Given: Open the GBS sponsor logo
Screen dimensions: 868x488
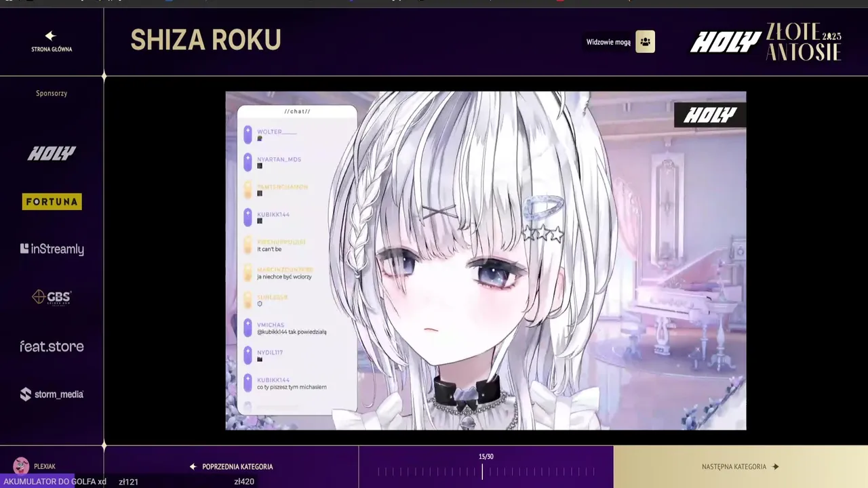Looking at the screenshot, I should pos(52,297).
